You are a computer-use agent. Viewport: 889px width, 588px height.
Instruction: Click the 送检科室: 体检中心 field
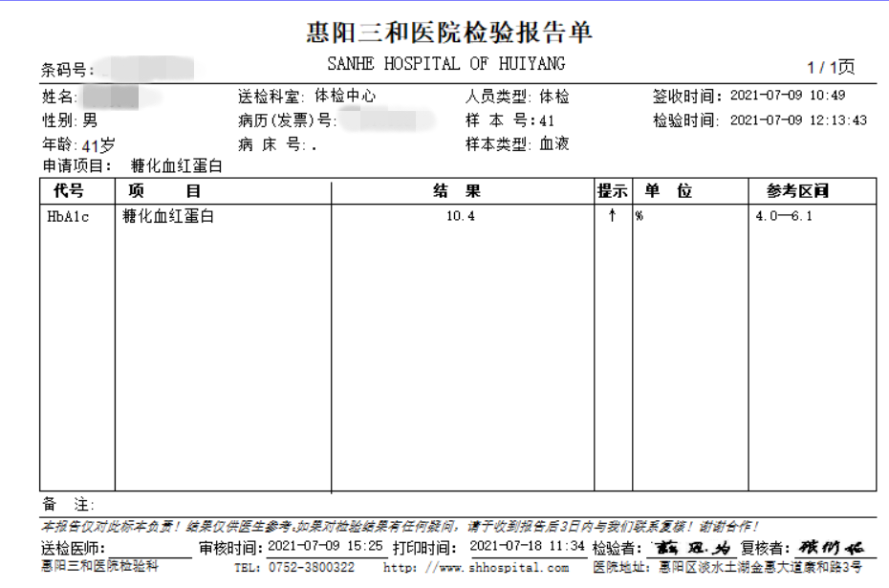[307, 96]
